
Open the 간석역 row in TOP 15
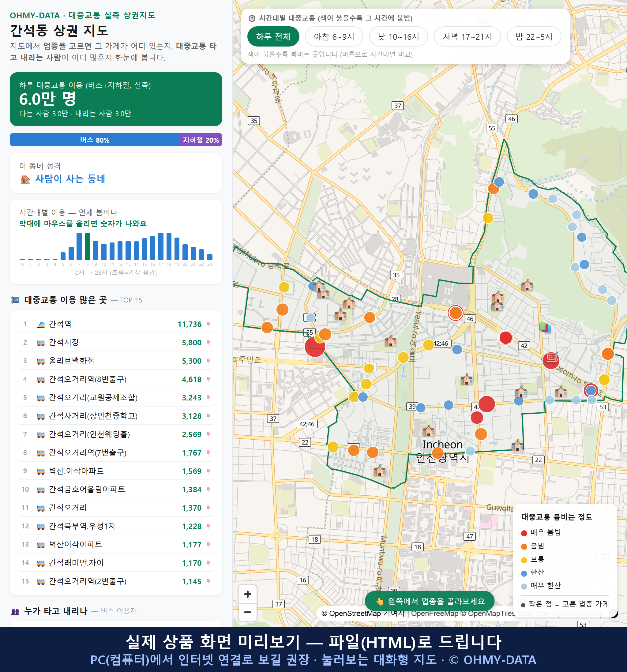[116, 324]
